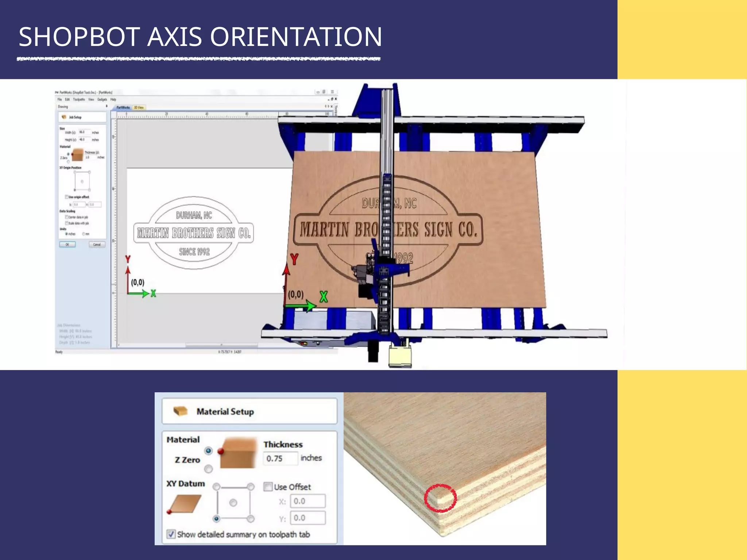Click the X offset field in Material Setup

(x=308, y=501)
